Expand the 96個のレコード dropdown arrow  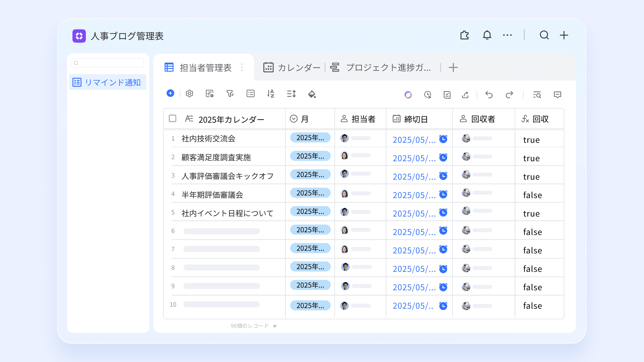click(275, 326)
